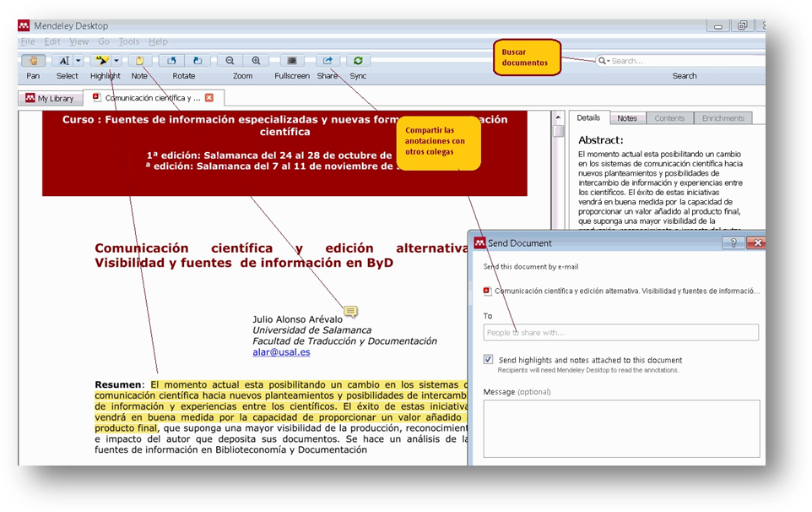Zoom in the document
The image size is (812, 512).
pos(256,61)
